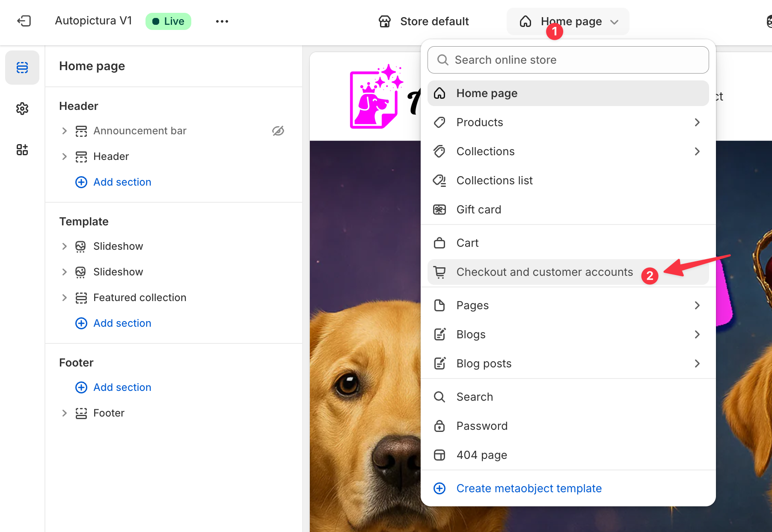Open the Collections submenu
This screenshot has width=772, height=532.
point(697,151)
